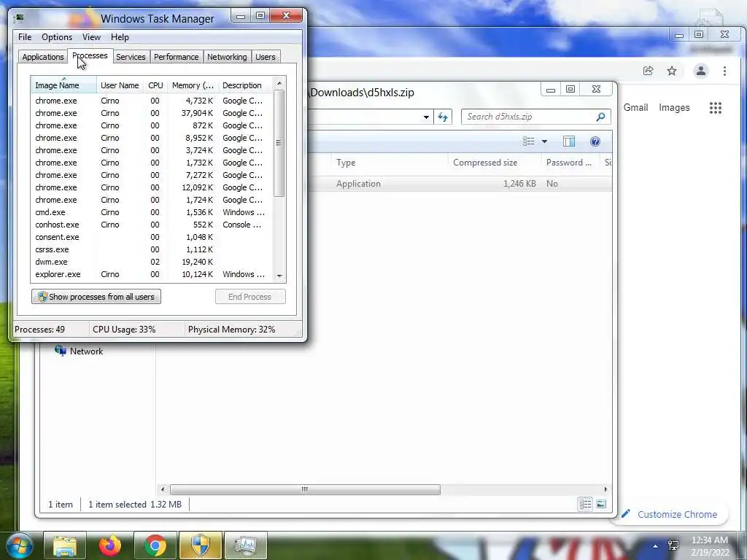
Task: Click the Password column header
Action: (x=570, y=163)
